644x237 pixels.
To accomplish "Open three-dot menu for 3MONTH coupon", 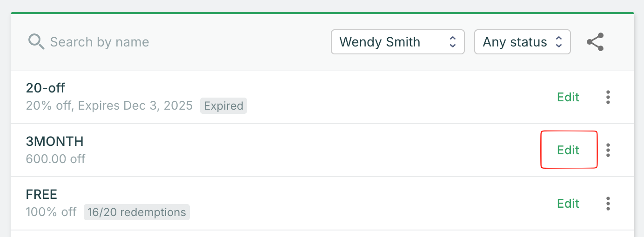I will [608, 150].
